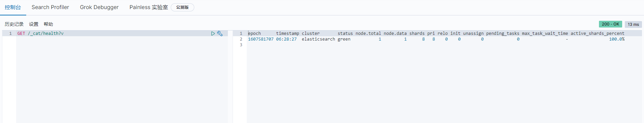Go to the Painless 实验室 tab
Viewport: 644px width, 123px height.
149,7
